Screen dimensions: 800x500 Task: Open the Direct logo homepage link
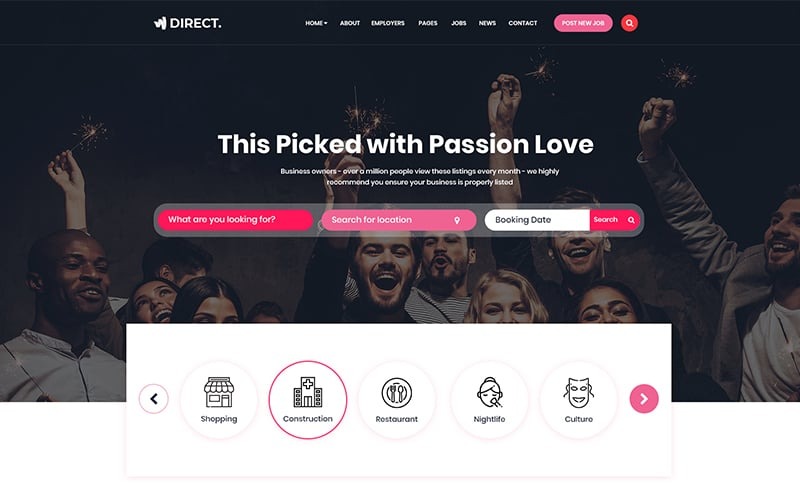pyautogui.click(x=187, y=23)
